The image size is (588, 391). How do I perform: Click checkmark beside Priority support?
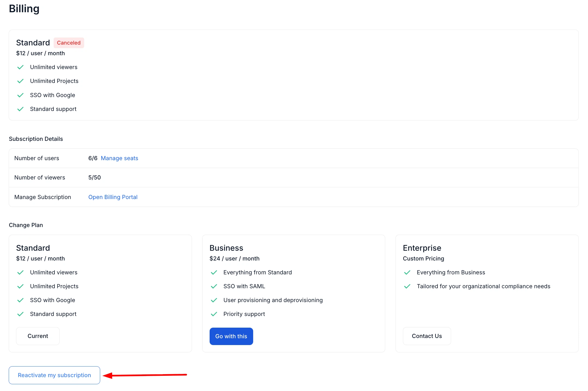pos(214,314)
